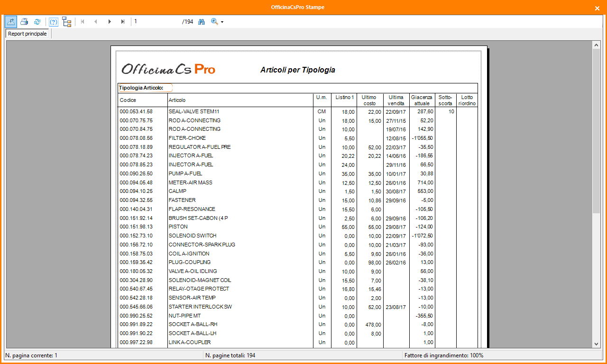
Task: Select the Report principale tab
Action: click(28, 34)
